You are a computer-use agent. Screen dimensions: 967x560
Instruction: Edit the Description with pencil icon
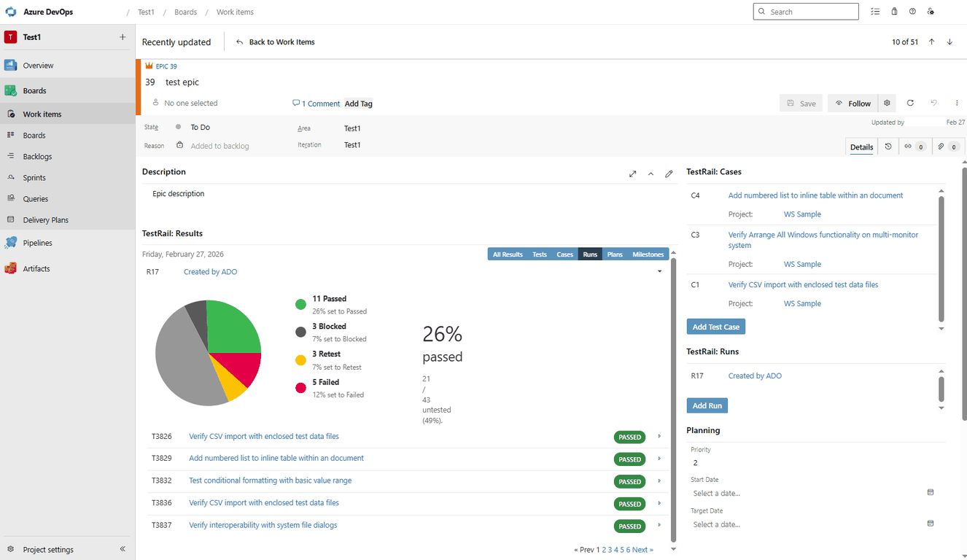pos(669,174)
